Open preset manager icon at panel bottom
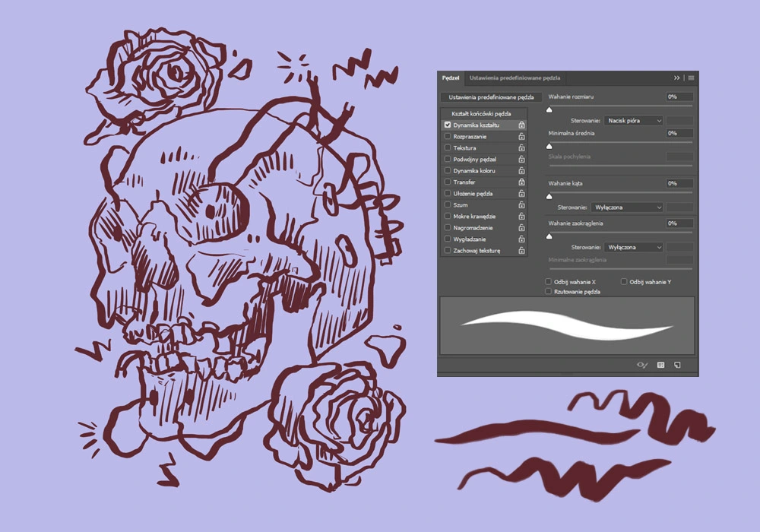Image resolution: width=760 pixels, height=532 pixels. 660,365
